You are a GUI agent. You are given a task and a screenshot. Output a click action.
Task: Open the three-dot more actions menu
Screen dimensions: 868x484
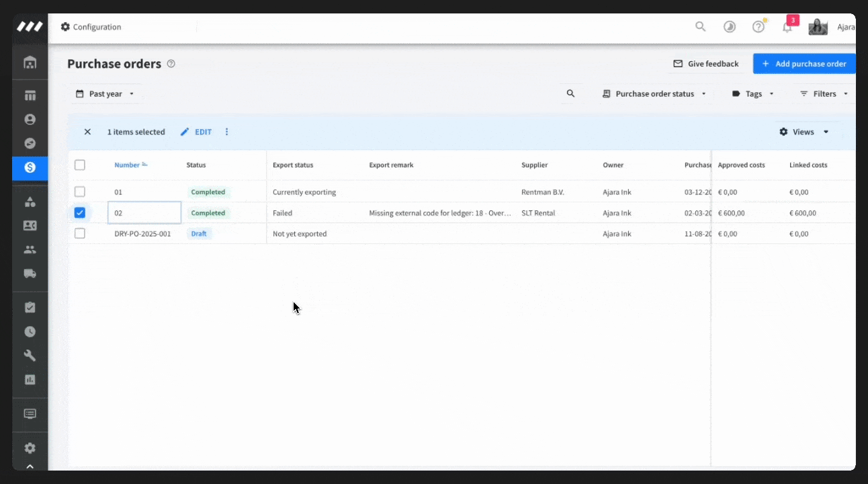pos(226,132)
